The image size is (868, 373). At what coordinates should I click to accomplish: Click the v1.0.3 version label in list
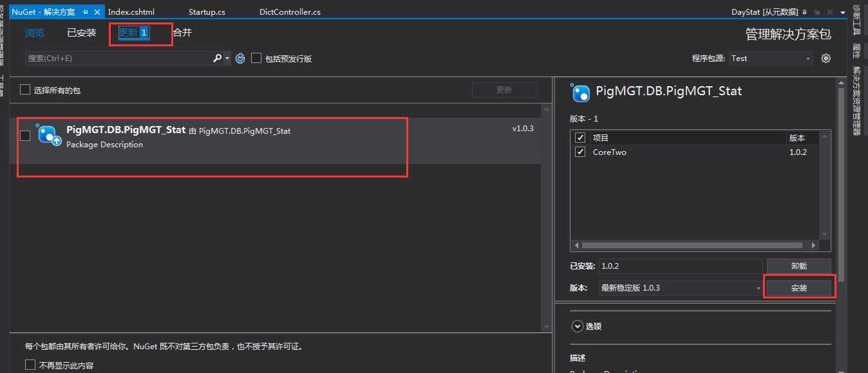pos(523,129)
